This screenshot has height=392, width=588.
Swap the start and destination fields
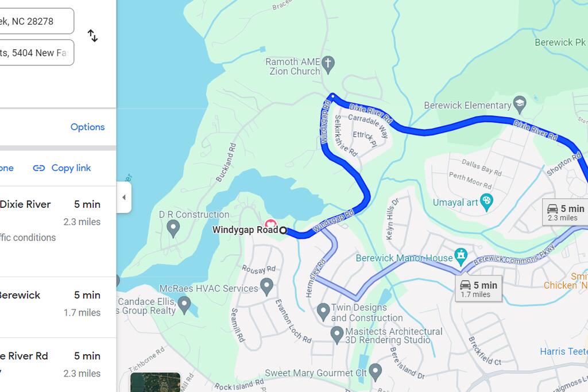click(92, 36)
